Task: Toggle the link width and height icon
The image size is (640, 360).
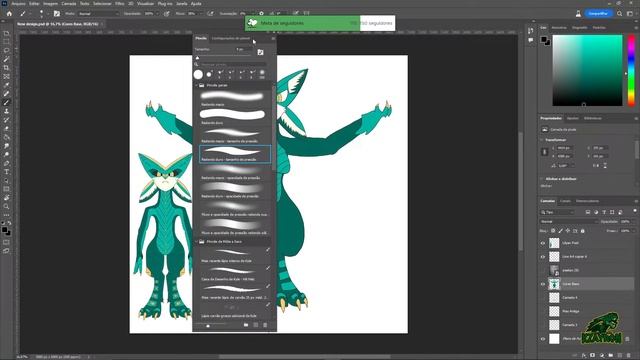Action: (544, 152)
